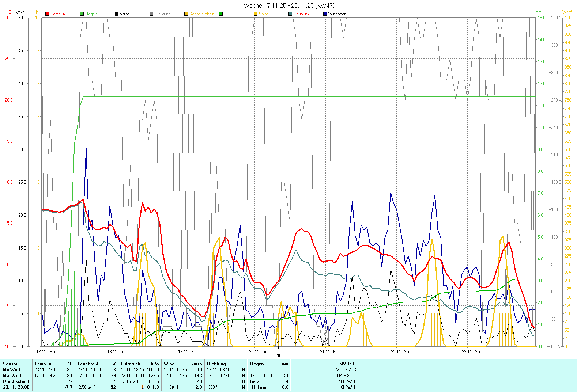This screenshot has width=577, height=392.
Task: Click the Solar legend label
Action: pos(263,14)
